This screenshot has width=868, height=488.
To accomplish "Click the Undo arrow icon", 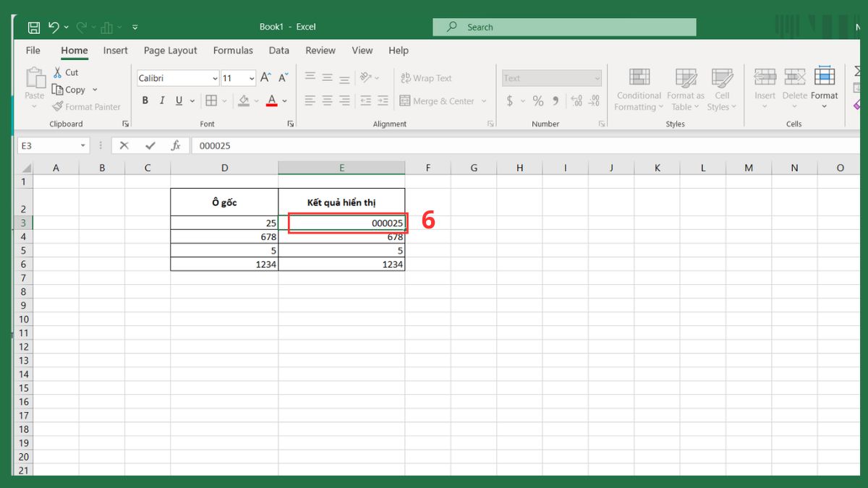I will coord(54,27).
